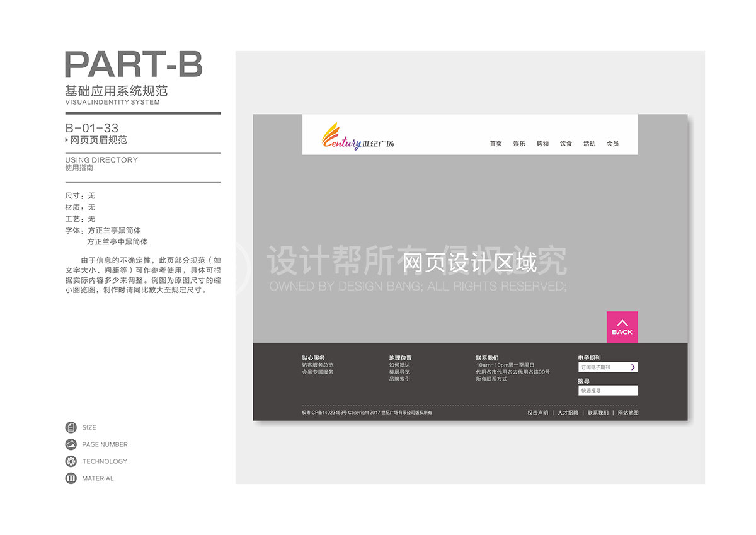Follow the 会员专属服务 footer link
Viewport: 756px width, 535px height.
(x=318, y=372)
